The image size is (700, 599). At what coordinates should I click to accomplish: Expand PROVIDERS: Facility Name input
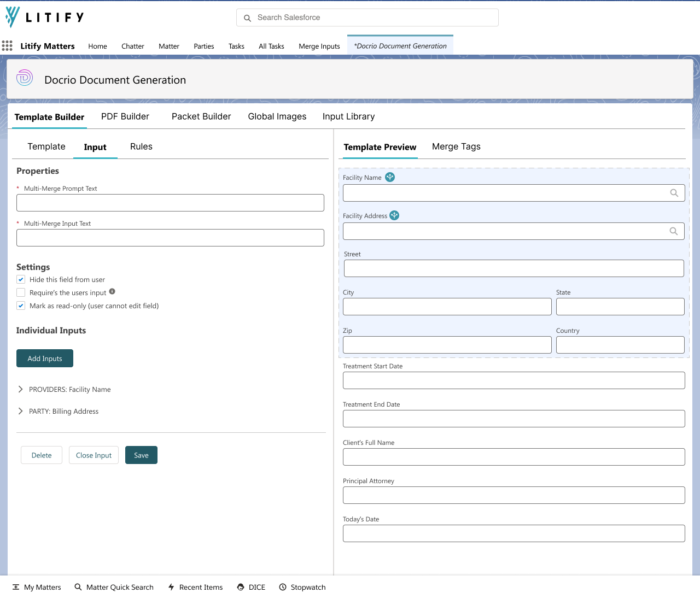[21, 389]
